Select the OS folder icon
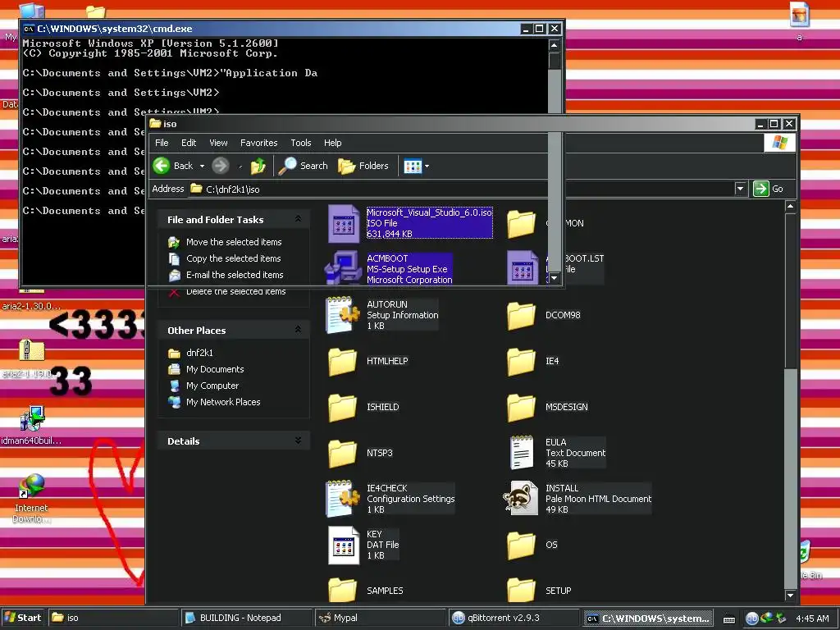The height and width of the screenshot is (630, 840). (521, 546)
